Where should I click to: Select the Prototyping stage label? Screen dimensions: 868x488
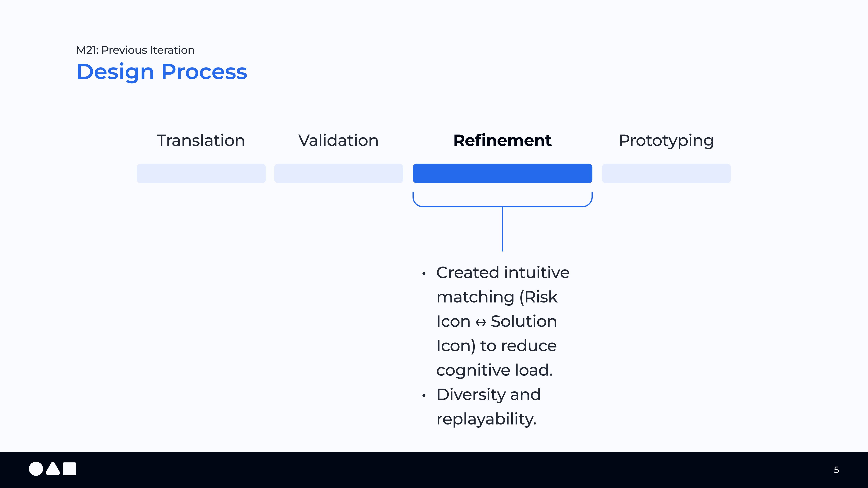(666, 141)
